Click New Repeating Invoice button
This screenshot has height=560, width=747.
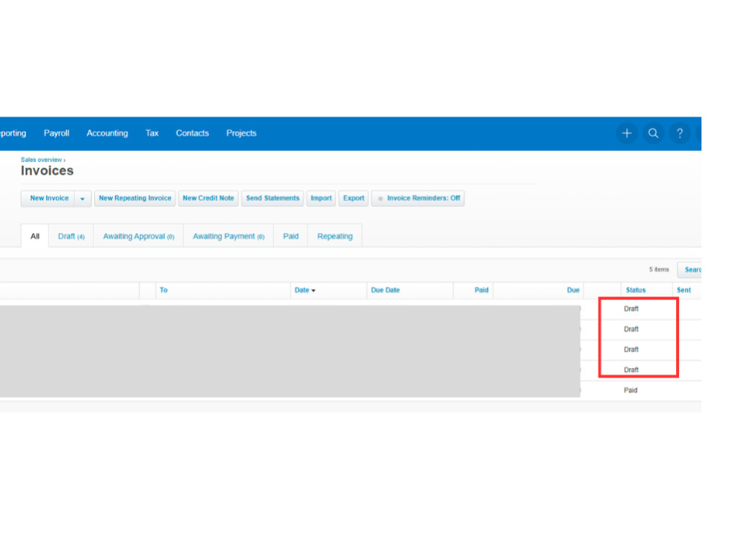tap(134, 199)
